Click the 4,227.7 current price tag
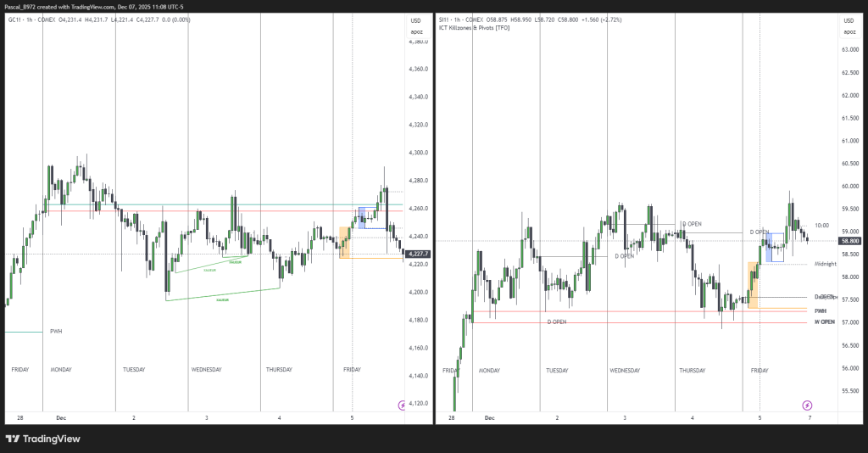The height and width of the screenshot is (453, 868). [418, 254]
